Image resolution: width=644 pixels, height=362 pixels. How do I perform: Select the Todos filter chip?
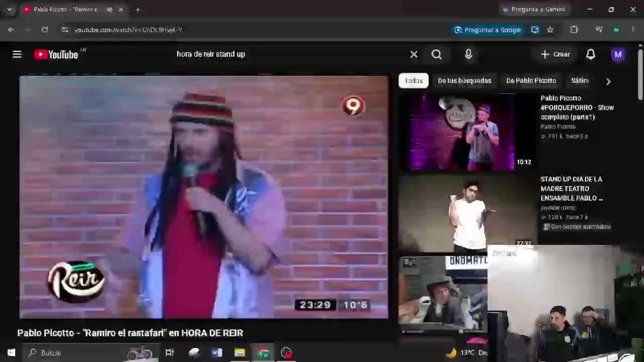point(414,80)
